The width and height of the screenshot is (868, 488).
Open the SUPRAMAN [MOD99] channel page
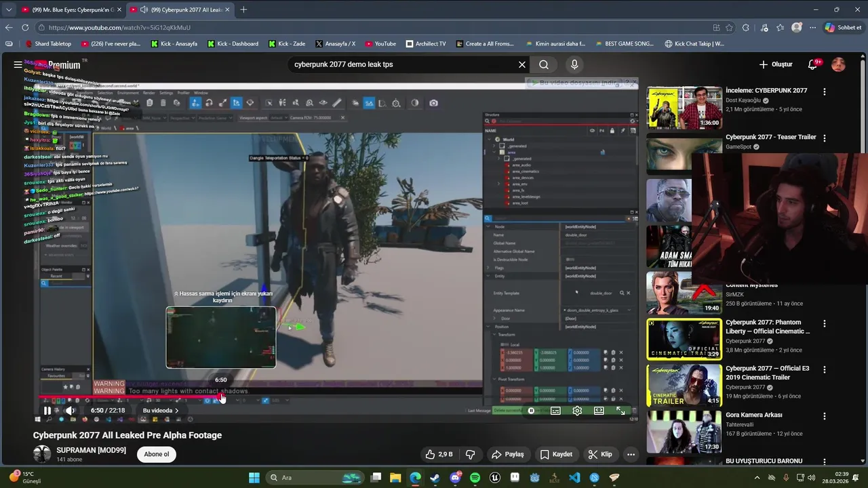tap(91, 450)
